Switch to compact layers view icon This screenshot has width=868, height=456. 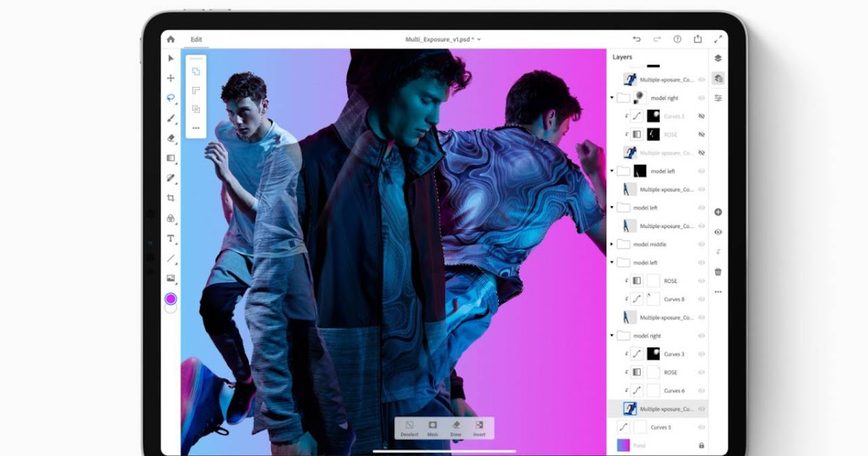(718, 58)
